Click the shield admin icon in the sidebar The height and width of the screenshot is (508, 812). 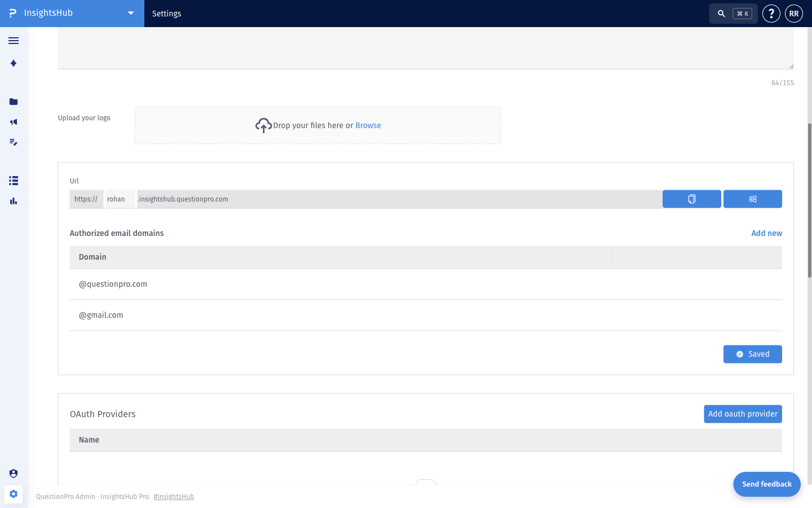pos(14,474)
